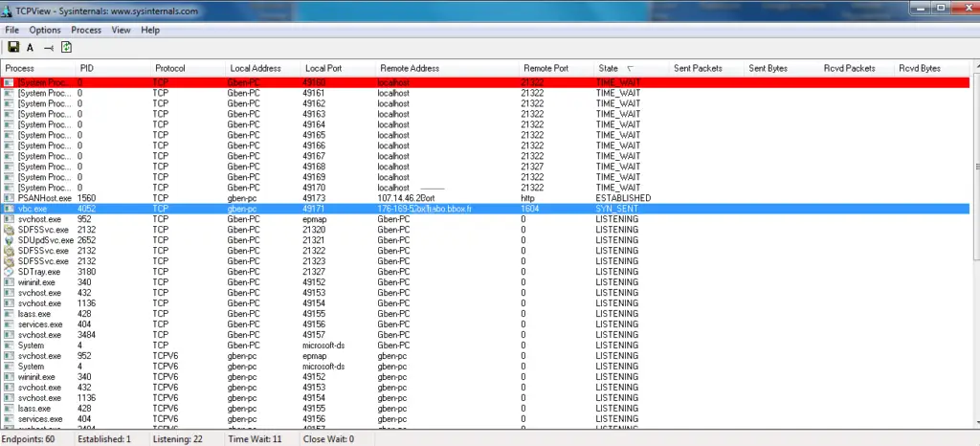This screenshot has width=980, height=446.
Task: Click the Time Wait: 11 status bar entry
Action: [x=255, y=439]
